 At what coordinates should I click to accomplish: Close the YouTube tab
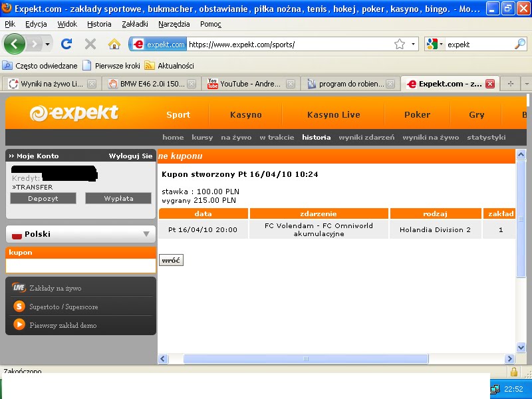(x=291, y=84)
